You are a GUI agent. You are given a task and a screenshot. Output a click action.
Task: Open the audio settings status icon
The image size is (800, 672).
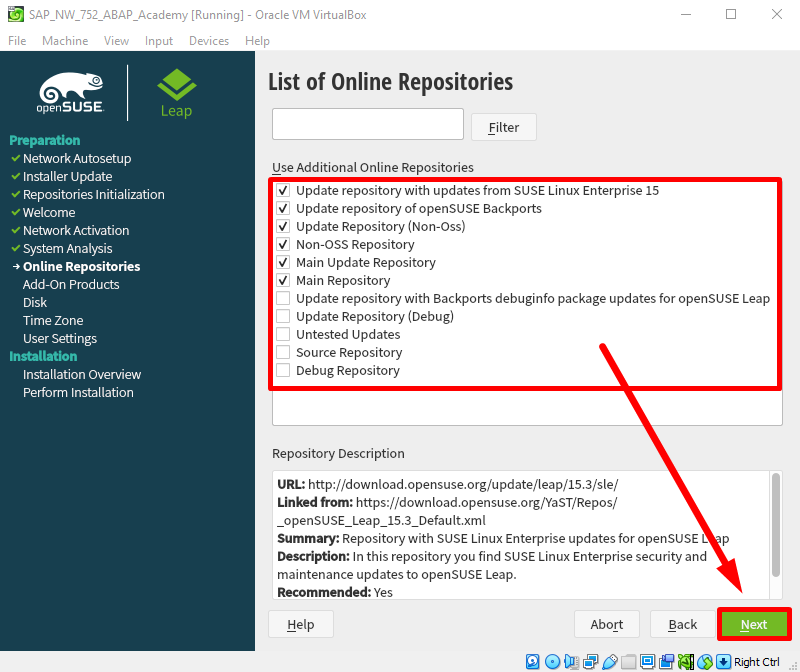[x=571, y=662]
